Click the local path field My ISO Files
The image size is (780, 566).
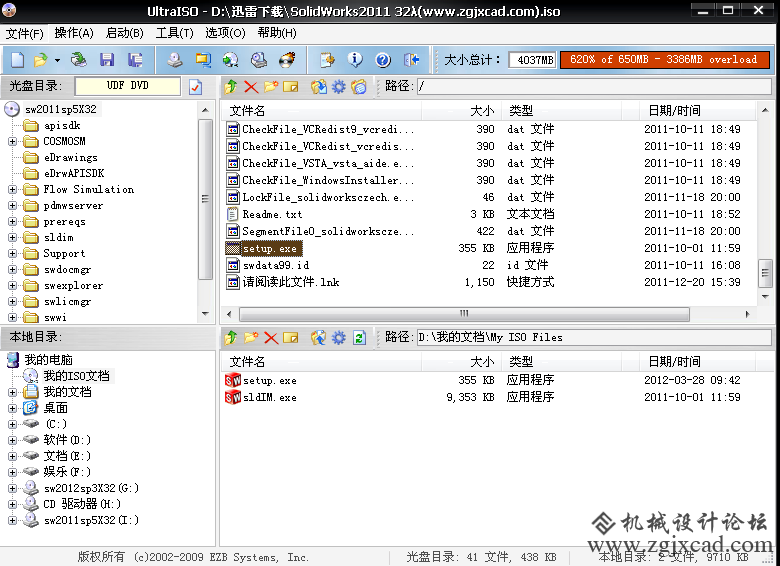(594, 338)
